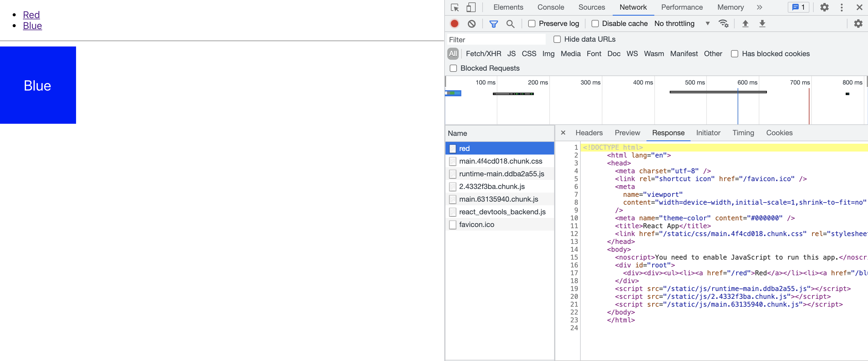
Task: Filter requests by Fetch/XHR type
Action: click(483, 54)
